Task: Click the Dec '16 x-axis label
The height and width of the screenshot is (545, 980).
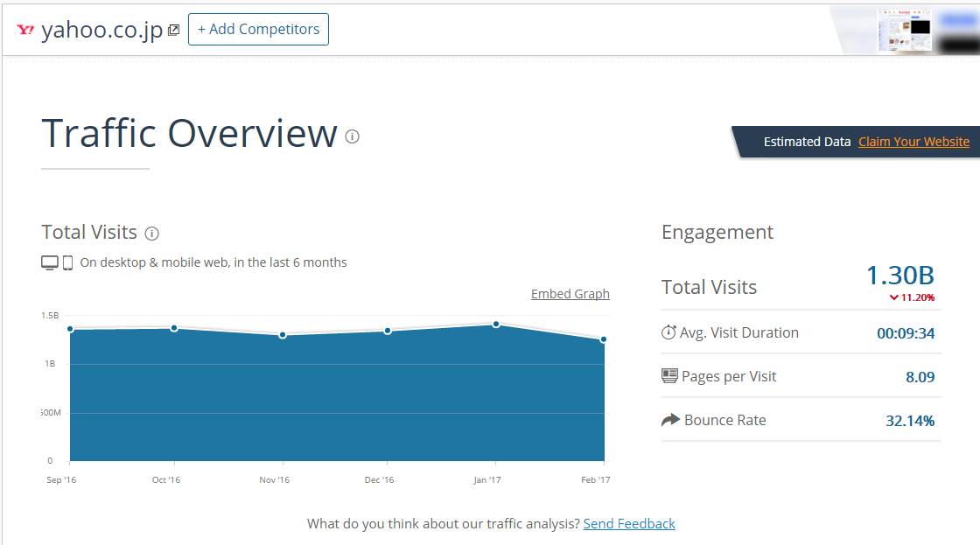Action: pos(380,480)
